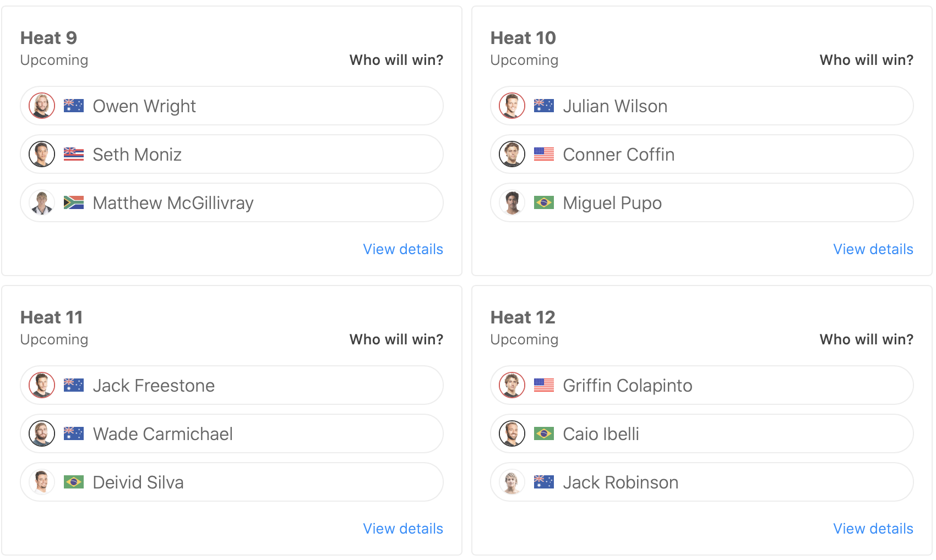Open View details for Heat 11
The height and width of the screenshot is (560, 936).
point(403,529)
